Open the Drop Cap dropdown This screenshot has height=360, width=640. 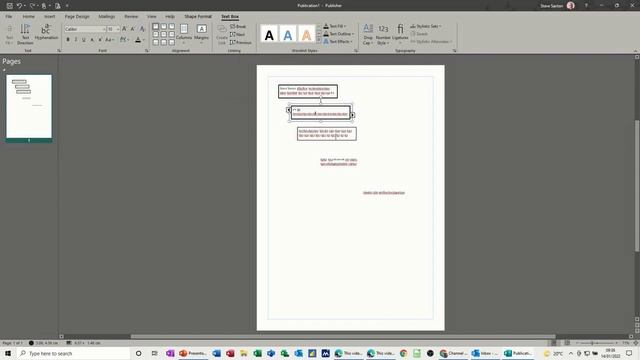[x=368, y=34]
